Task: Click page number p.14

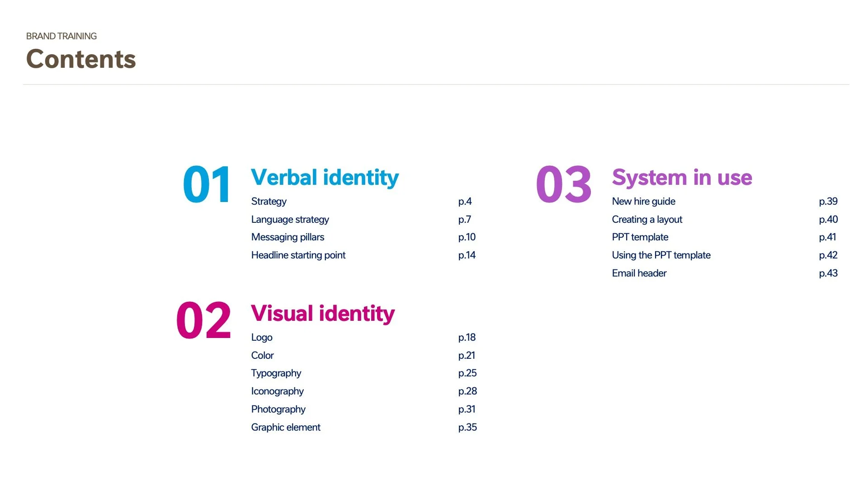Action: coord(467,255)
